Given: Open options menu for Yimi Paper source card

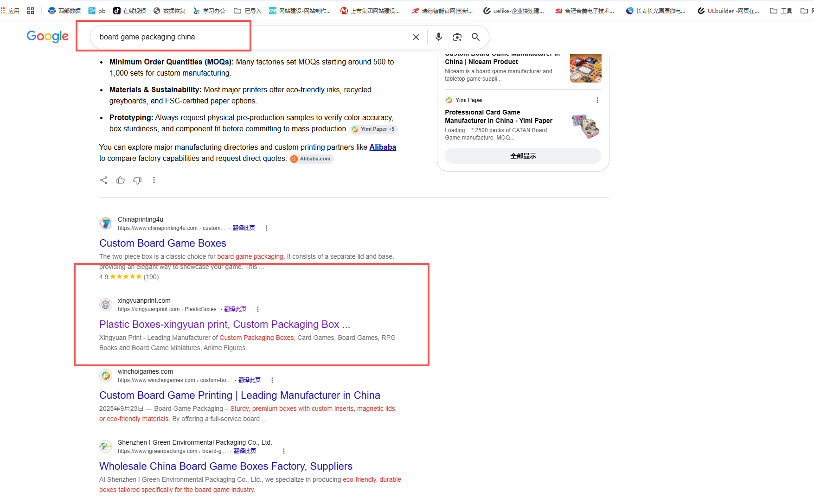Looking at the screenshot, I should click(x=597, y=100).
